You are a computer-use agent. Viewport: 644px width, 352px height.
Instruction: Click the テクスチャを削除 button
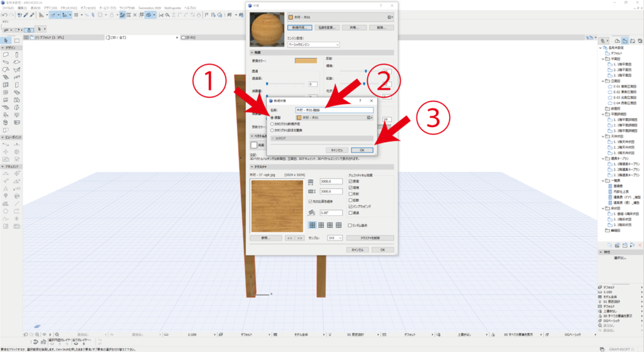pyautogui.click(x=370, y=238)
